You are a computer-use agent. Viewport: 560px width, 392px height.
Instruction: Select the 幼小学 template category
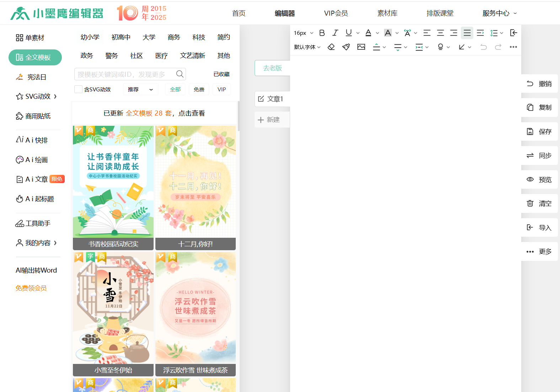(90, 37)
